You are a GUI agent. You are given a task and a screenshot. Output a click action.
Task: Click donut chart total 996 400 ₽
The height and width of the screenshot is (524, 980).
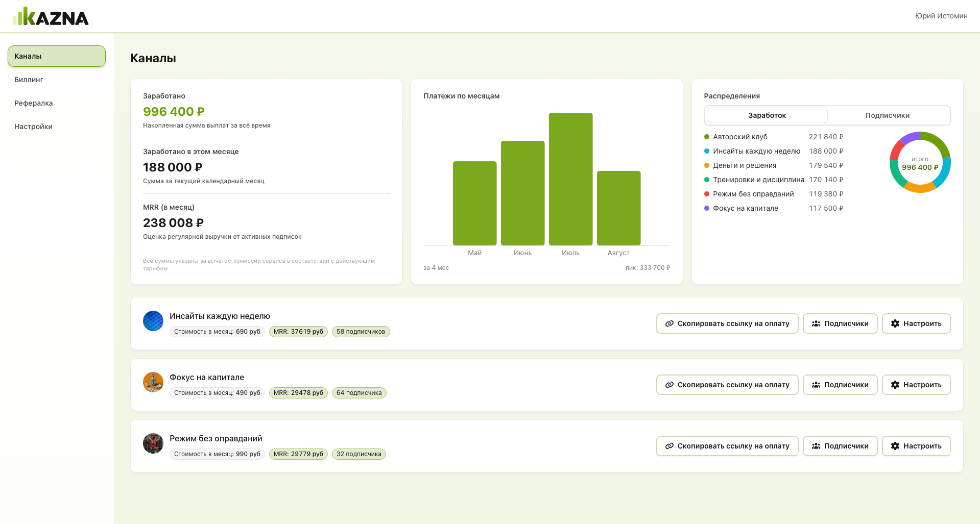pos(920,167)
